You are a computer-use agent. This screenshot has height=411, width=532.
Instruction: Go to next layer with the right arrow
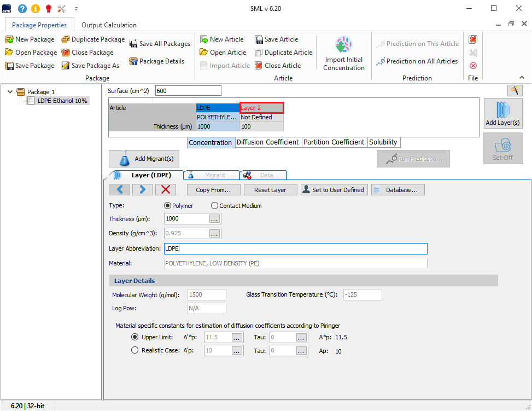click(143, 190)
